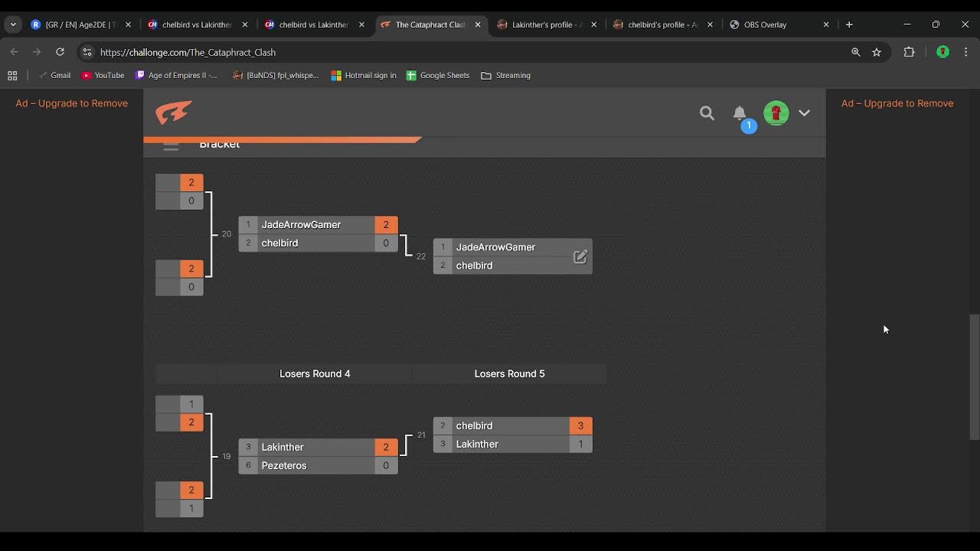Switch to chelbird's profile tab
The height and width of the screenshot is (551, 980).
[x=664, y=24]
